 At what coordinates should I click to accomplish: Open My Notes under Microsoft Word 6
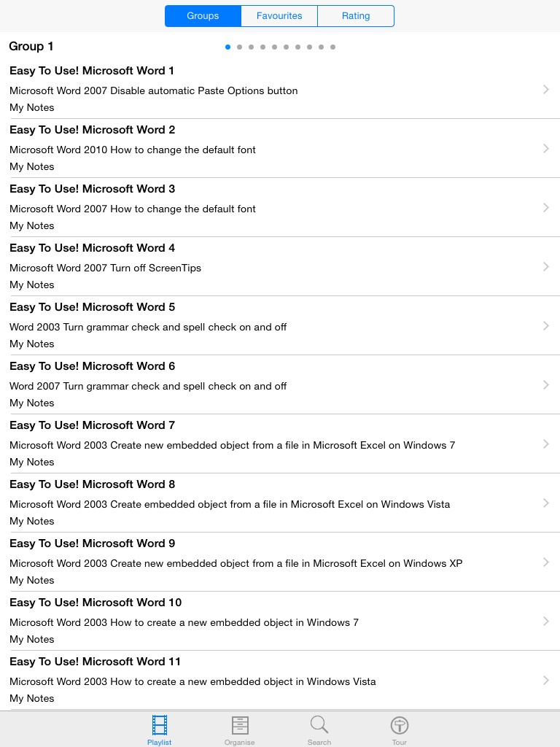tap(32, 403)
